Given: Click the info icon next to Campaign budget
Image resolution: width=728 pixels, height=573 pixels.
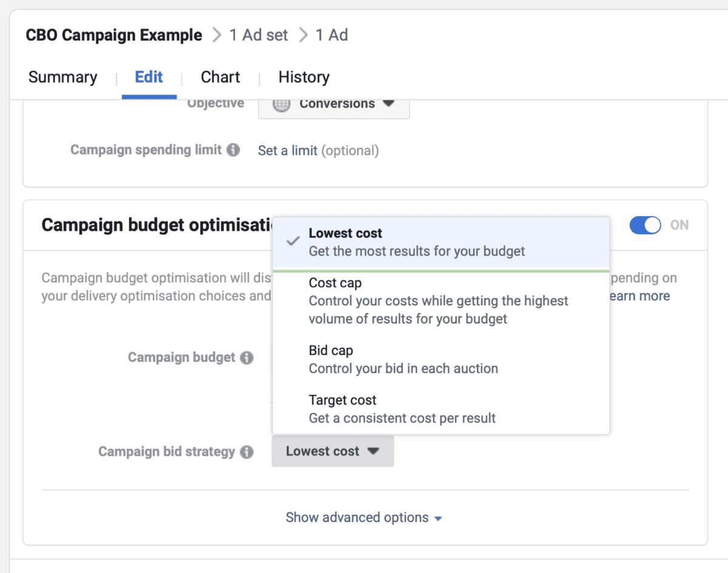Looking at the screenshot, I should 246,358.
